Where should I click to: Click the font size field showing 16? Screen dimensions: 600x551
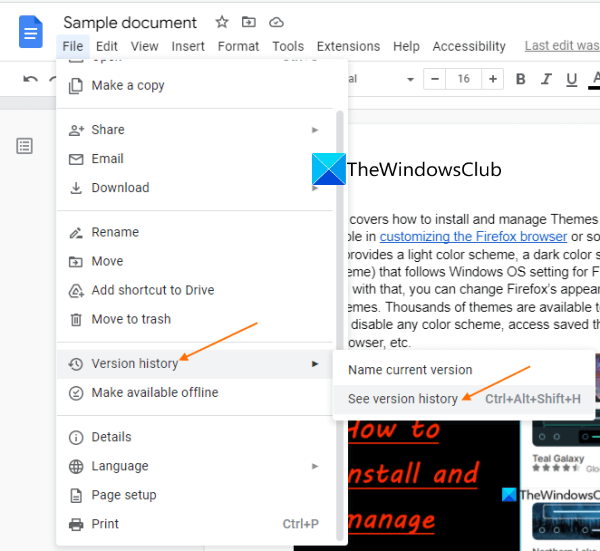coord(464,79)
